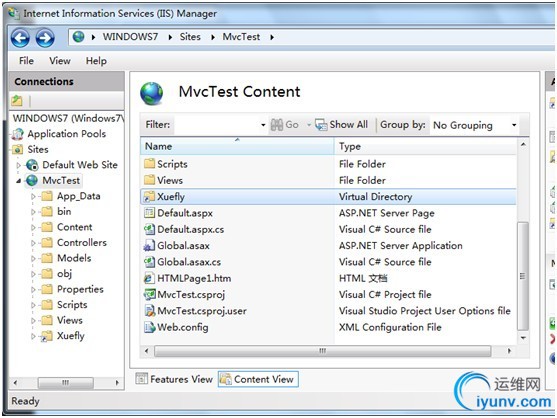The width and height of the screenshot is (557, 418).
Task: Click the MvcTest.csproj.user file icon
Action: pos(150,311)
